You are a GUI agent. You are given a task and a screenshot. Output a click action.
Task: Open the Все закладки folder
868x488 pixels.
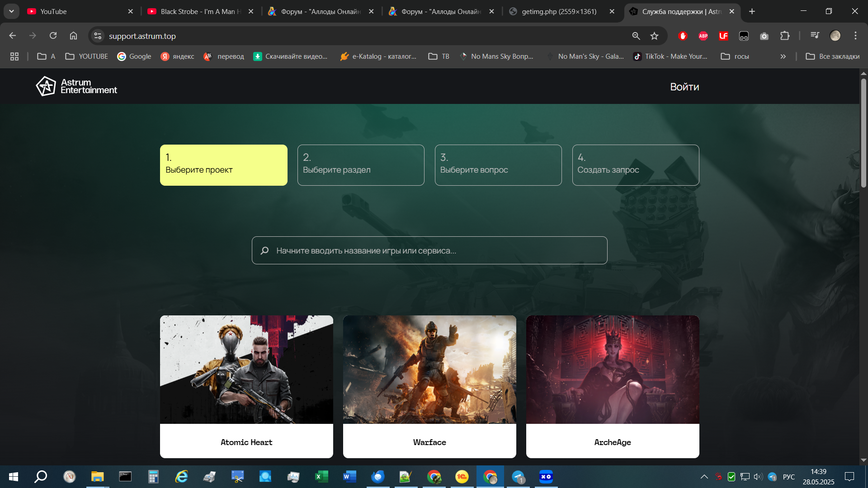tap(833, 56)
